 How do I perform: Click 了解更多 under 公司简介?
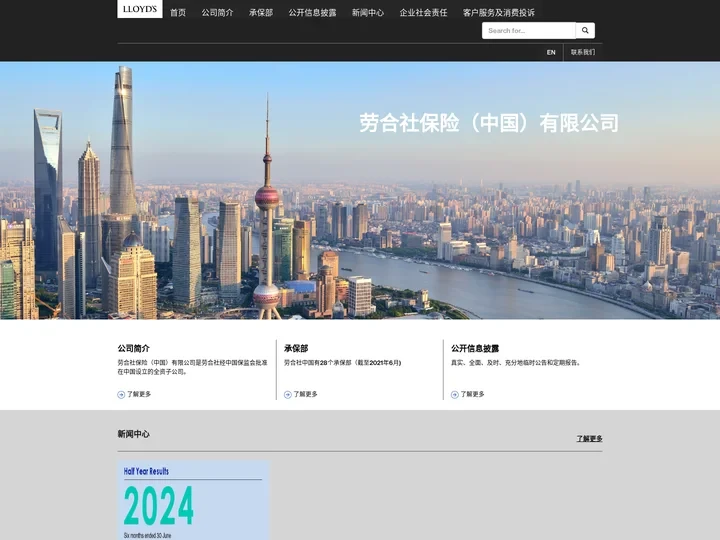point(139,394)
